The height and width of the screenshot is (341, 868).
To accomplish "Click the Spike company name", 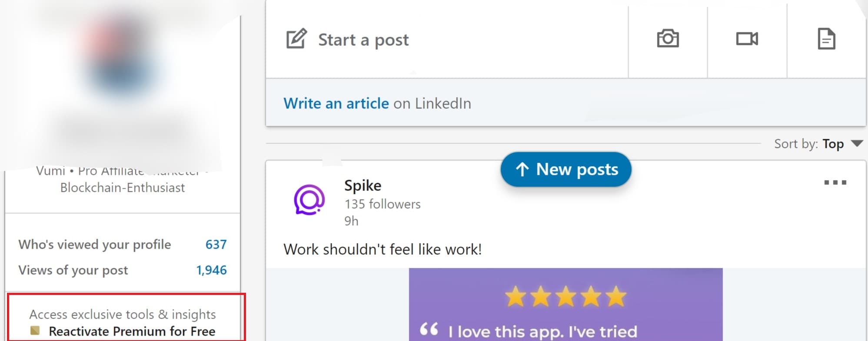I will coord(362,185).
